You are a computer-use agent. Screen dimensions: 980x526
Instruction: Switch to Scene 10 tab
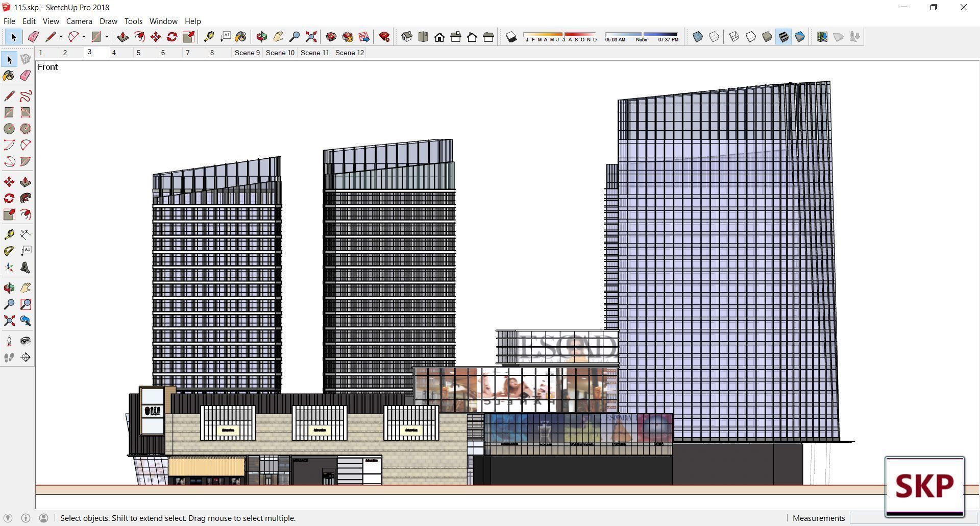[x=280, y=53]
